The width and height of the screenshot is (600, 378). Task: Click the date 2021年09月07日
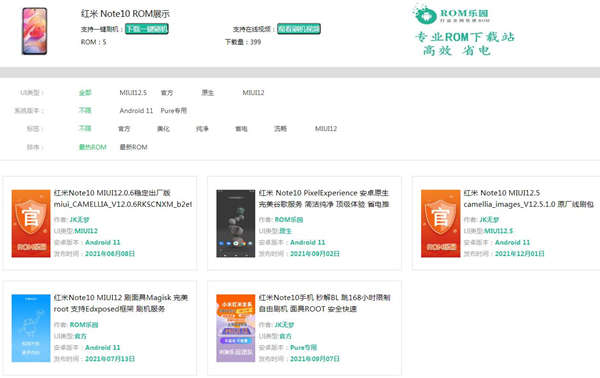click(x=315, y=359)
